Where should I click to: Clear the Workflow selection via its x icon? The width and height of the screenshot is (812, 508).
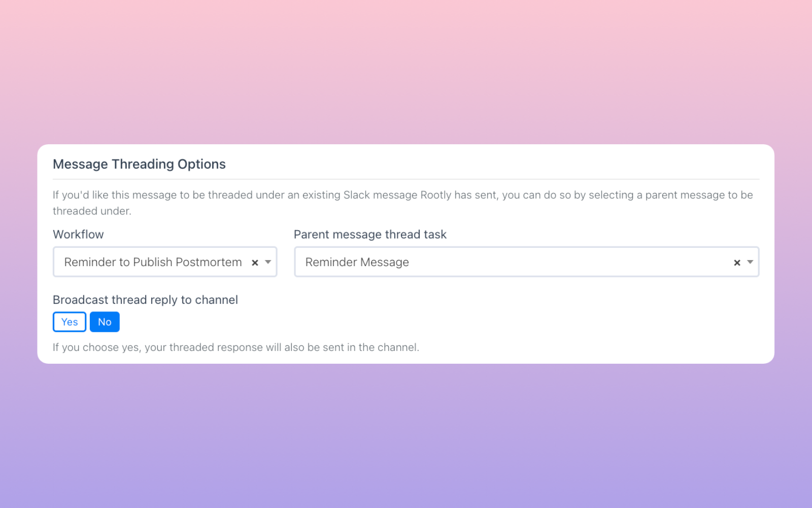pyautogui.click(x=255, y=262)
